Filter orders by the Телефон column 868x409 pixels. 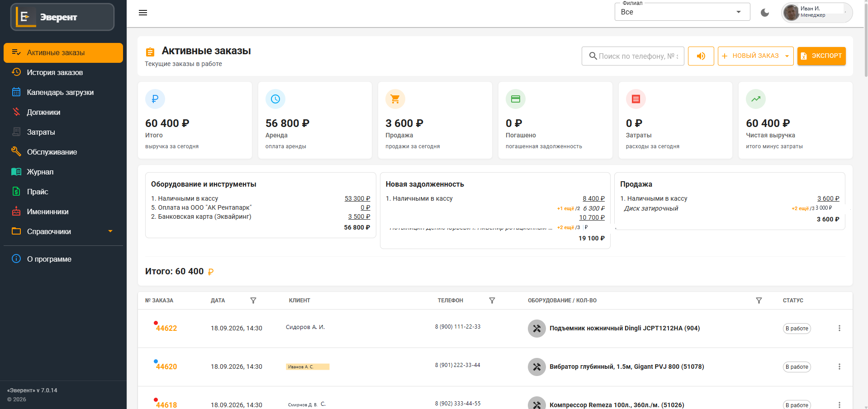(x=492, y=301)
